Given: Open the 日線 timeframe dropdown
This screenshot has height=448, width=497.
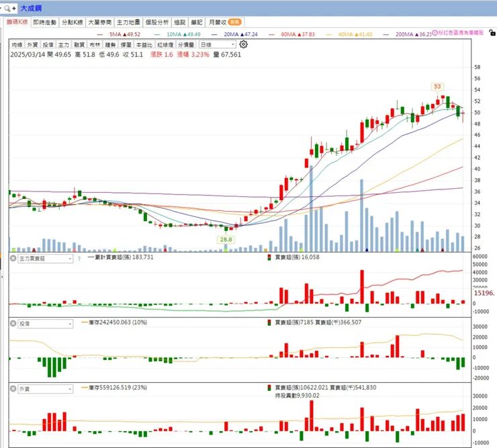Looking at the screenshot, I should 218,45.
